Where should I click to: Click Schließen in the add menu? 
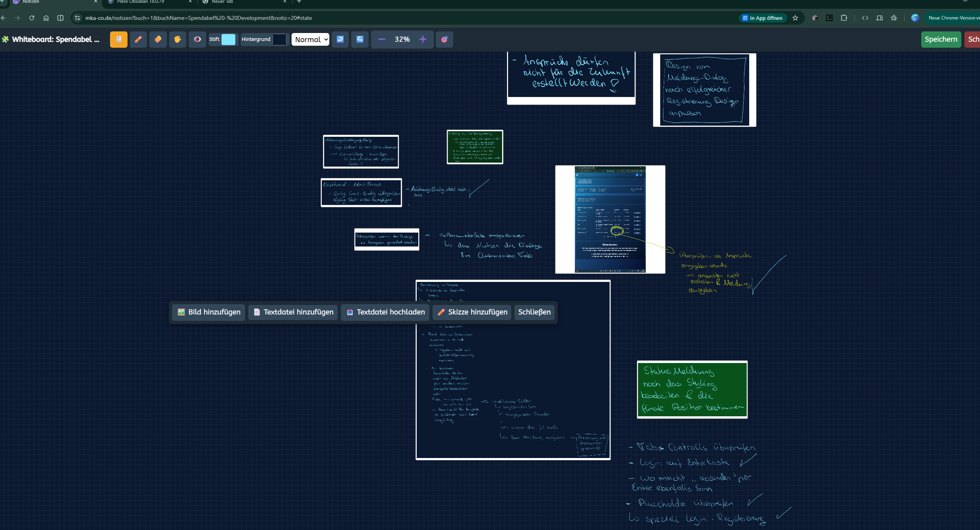pyautogui.click(x=534, y=312)
